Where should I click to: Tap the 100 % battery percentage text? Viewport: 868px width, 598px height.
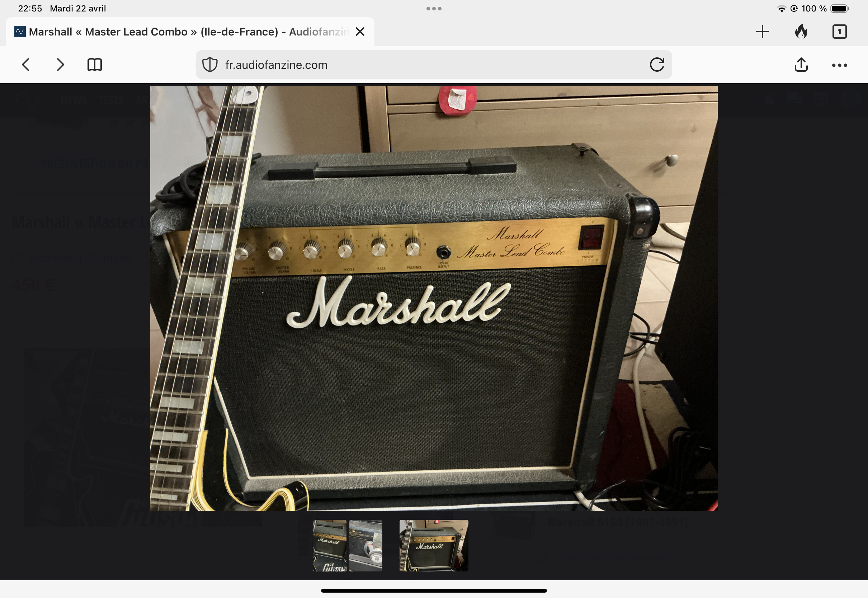pyautogui.click(x=813, y=8)
